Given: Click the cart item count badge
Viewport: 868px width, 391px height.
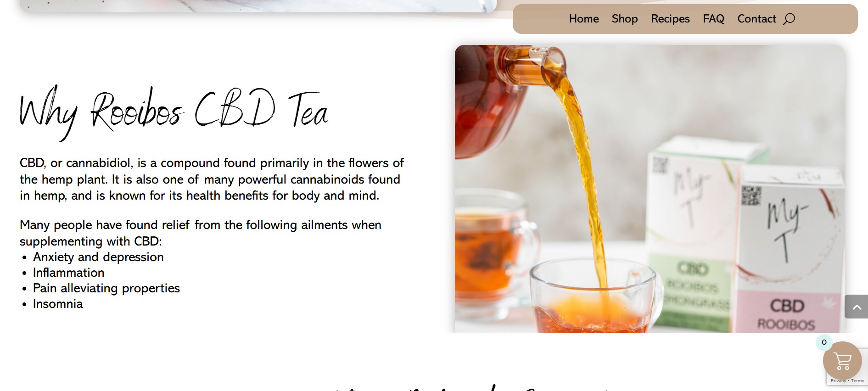Looking at the screenshot, I should [x=824, y=342].
